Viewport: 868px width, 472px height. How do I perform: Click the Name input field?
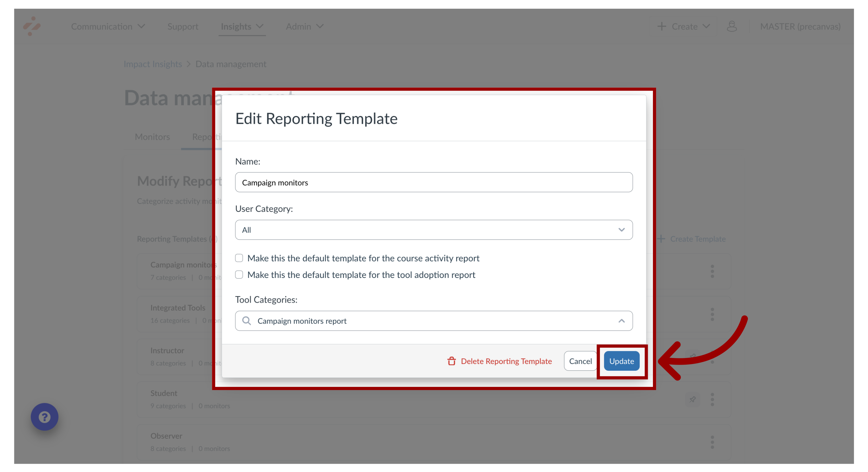[x=434, y=182]
